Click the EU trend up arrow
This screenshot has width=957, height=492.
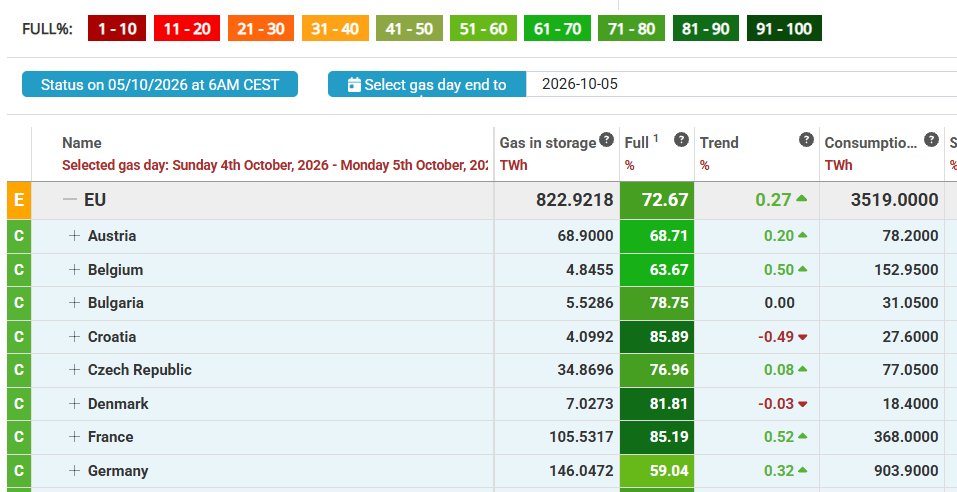coord(801,199)
